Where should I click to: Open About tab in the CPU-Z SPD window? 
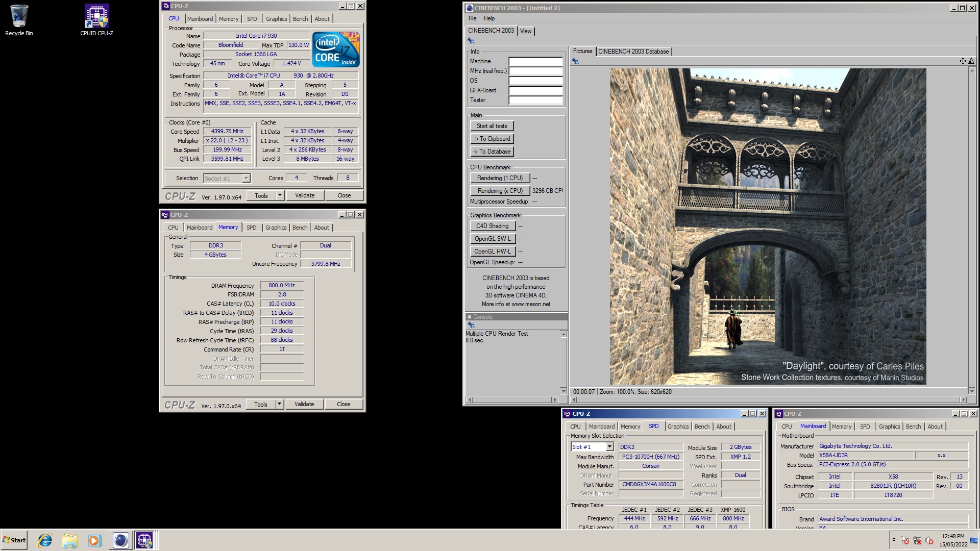(723, 427)
